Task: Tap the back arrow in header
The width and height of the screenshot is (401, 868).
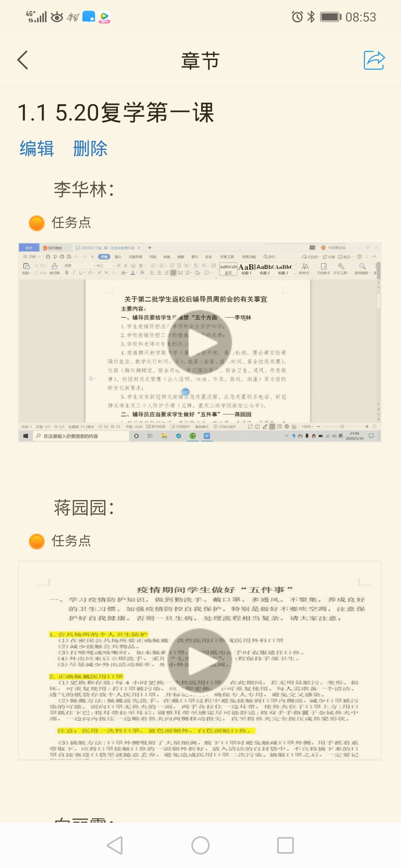Action: point(23,60)
